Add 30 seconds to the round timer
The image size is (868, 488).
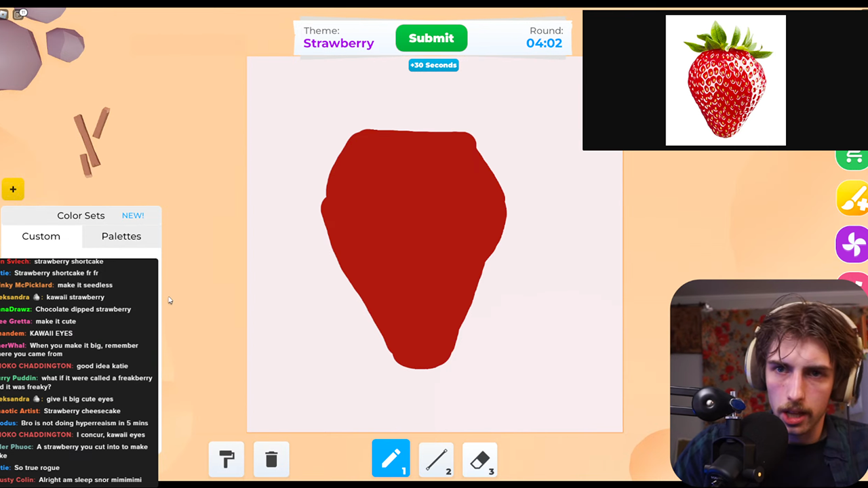433,64
